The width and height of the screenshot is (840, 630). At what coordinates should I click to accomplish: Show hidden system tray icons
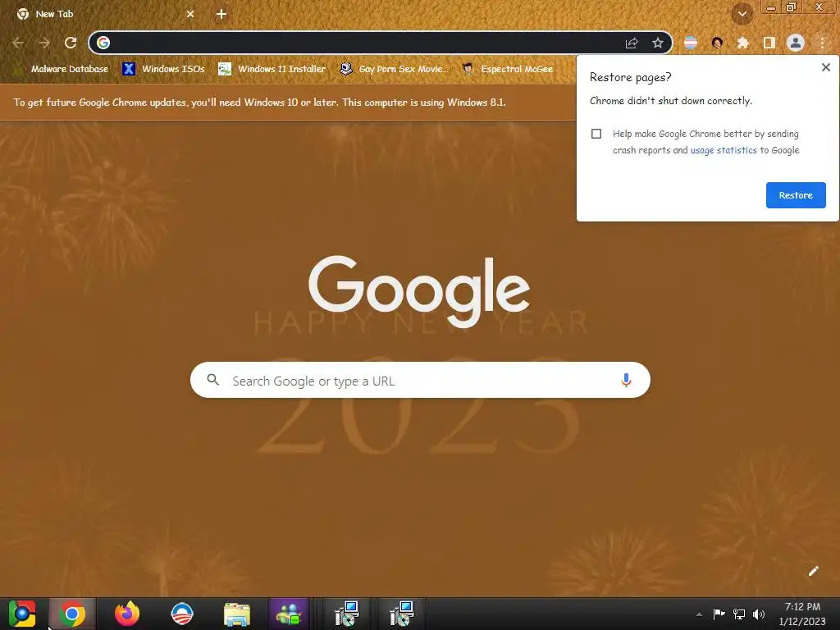click(x=699, y=614)
